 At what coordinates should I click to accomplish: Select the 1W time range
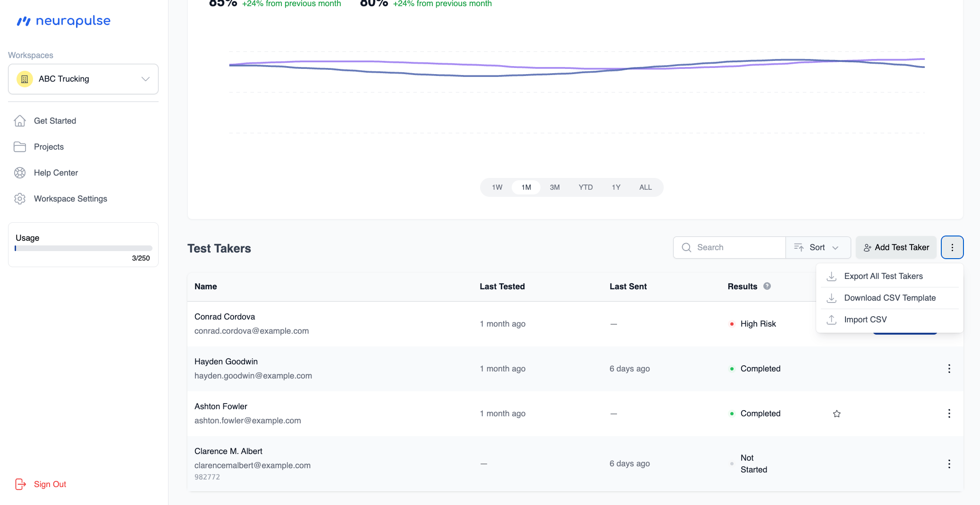[x=497, y=187]
